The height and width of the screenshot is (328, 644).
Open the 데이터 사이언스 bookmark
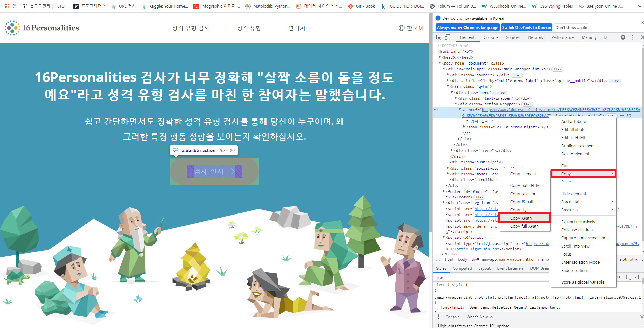pos(319,6)
